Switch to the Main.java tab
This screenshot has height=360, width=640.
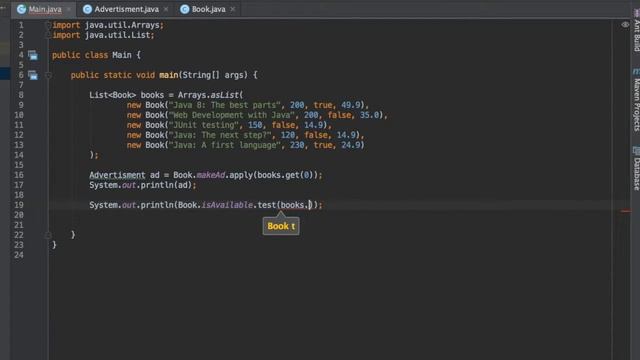tap(45, 9)
